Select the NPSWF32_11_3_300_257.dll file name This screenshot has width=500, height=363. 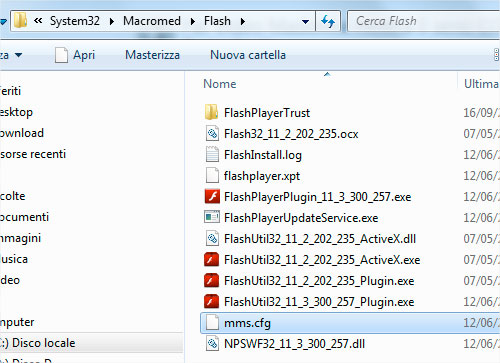pos(294,344)
